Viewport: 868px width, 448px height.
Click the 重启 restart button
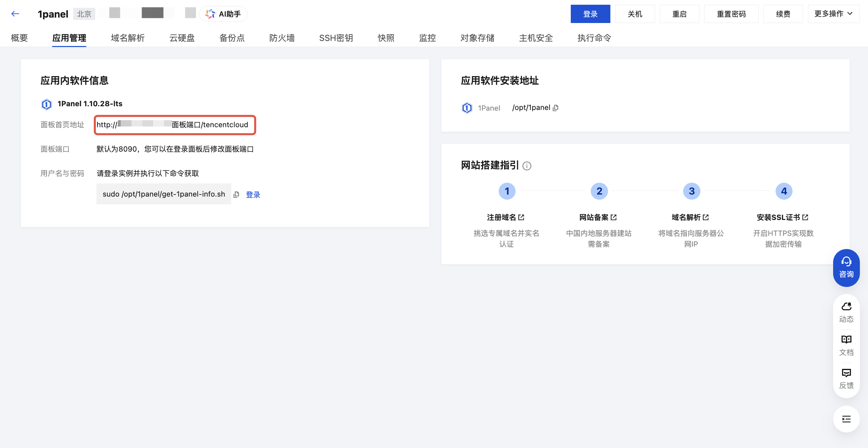click(679, 14)
